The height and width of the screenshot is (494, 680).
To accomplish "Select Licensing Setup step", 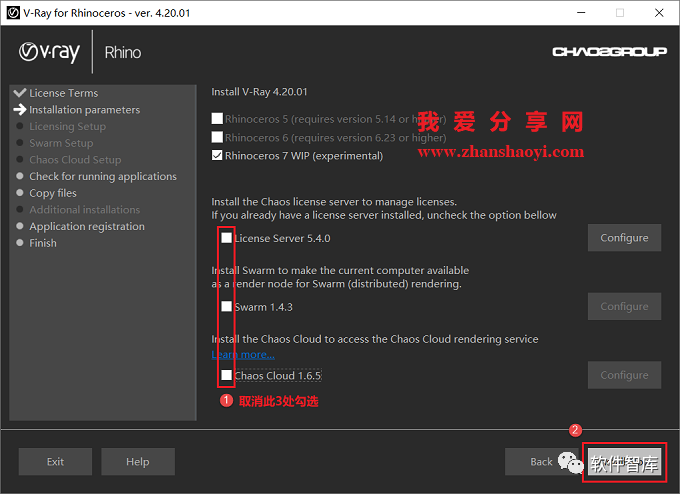I will (68, 126).
